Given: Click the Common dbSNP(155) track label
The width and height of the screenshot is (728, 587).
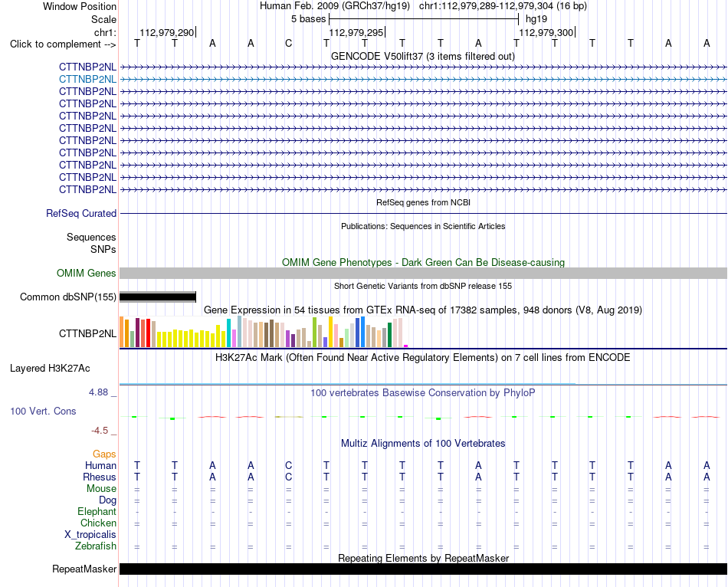Looking at the screenshot, I should coord(67,297).
